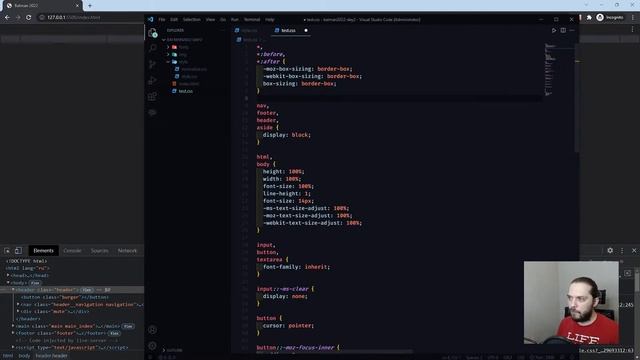
Task: Open the Extensions view in VS Code
Action: coord(152,96)
